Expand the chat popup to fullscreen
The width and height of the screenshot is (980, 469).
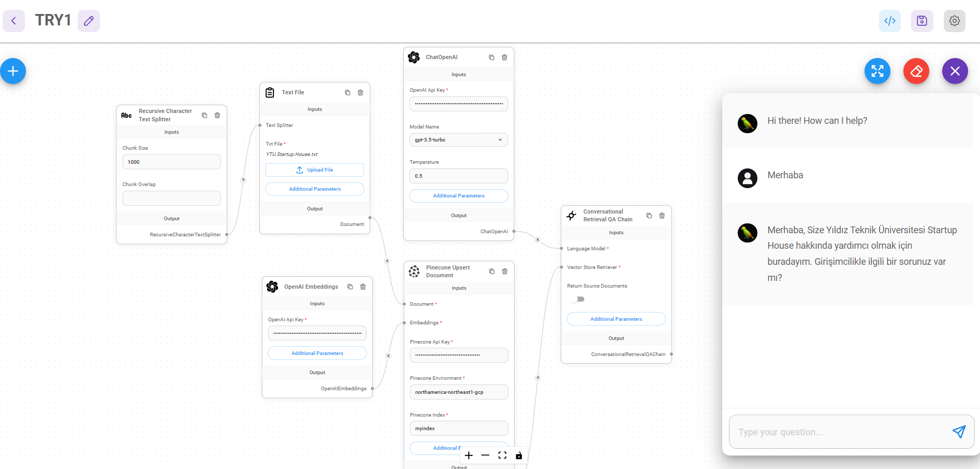tap(877, 71)
